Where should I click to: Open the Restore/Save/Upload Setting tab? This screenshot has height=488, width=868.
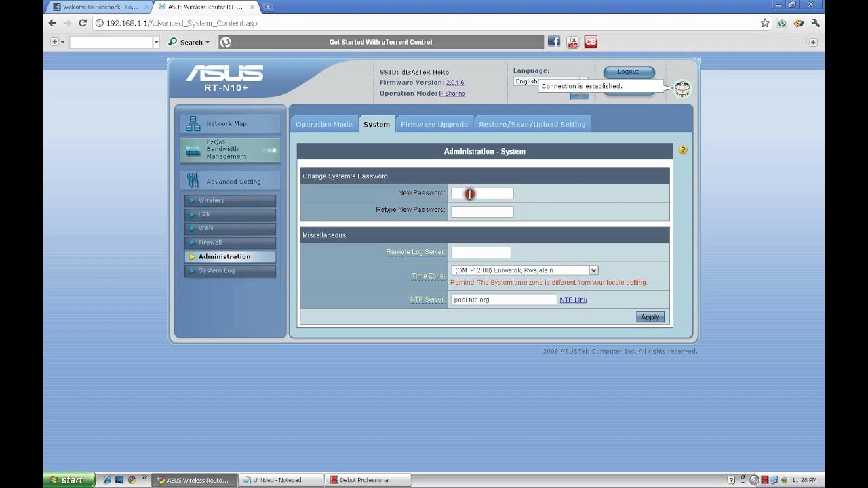coord(532,124)
